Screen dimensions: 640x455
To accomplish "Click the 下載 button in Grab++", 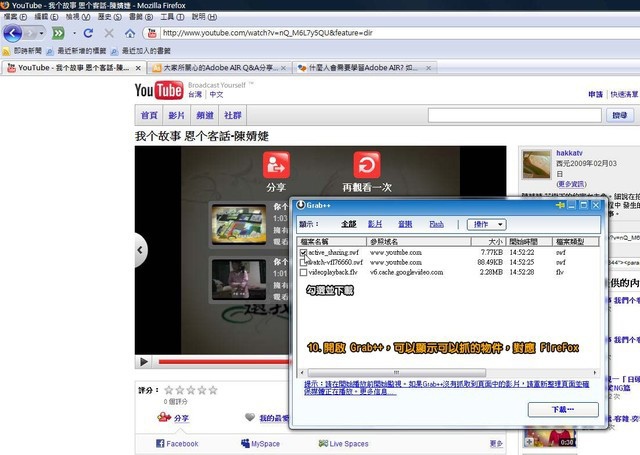I will tap(563, 409).
